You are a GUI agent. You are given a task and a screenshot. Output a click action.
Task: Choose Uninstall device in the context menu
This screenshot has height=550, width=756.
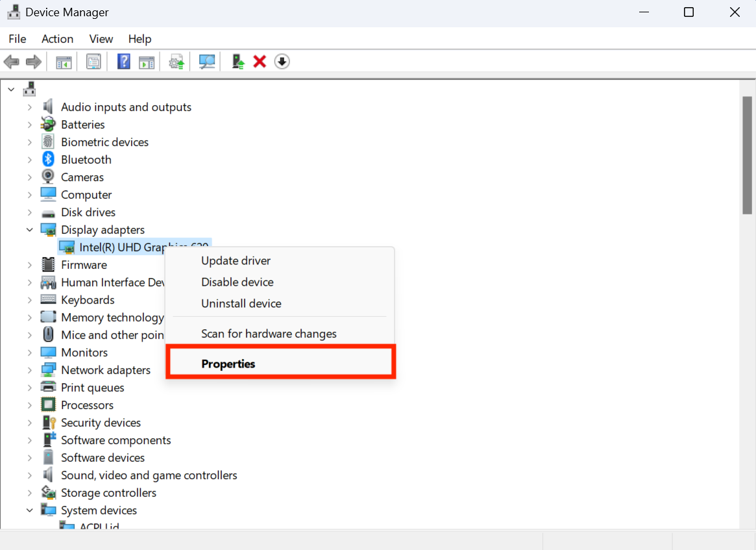(x=241, y=303)
